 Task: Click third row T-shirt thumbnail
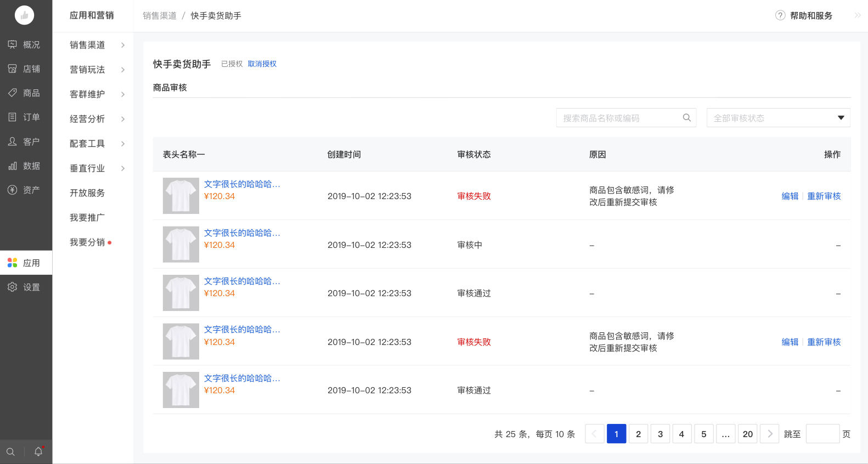point(181,293)
